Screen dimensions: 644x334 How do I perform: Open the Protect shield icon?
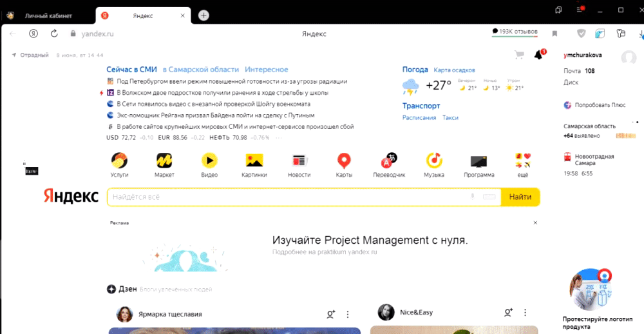[x=581, y=34]
